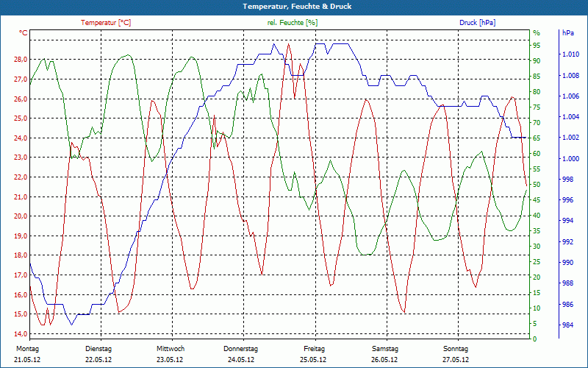Image resolution: width=588 pixels, height=368 pixels.
Task: Click the '1.004' pressure axis value
Action: click(x=570, y=117)
